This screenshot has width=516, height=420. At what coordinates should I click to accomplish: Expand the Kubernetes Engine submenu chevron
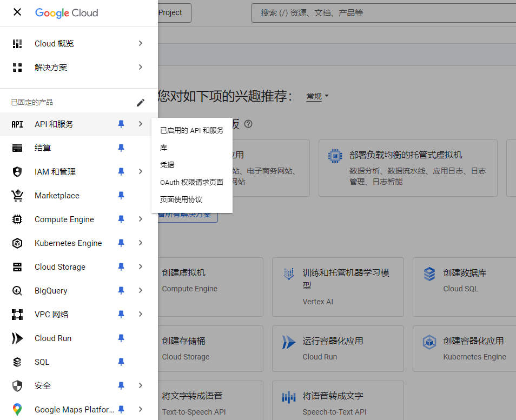[141, 243]
